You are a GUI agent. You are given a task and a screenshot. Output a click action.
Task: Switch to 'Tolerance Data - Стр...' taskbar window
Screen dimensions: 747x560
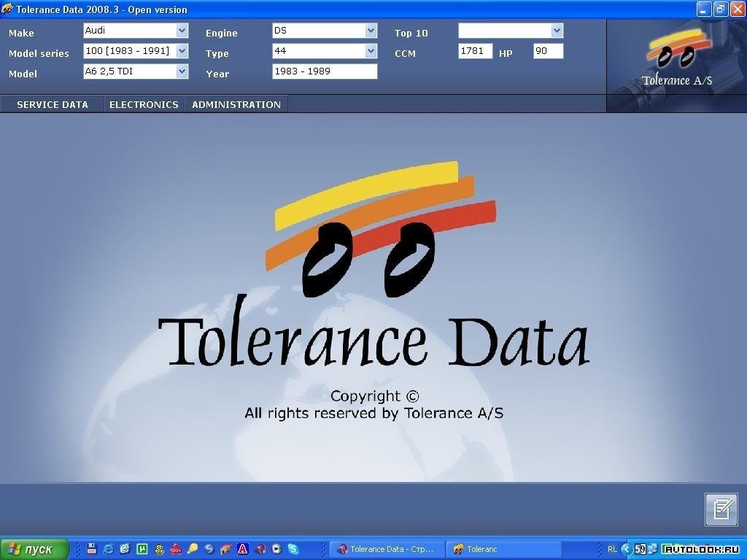click(387, 550)
